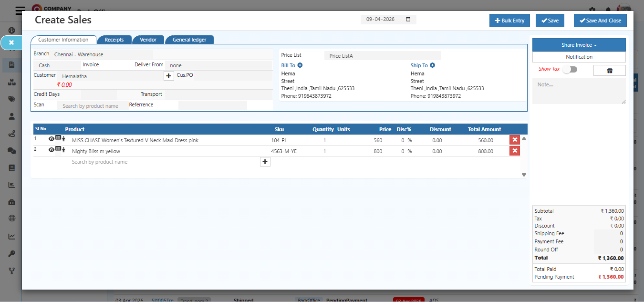The height and width of the screenshot is (302, 644).
Task: Click the chat bubbles icon in sidebar
Action: [x=11, y=150]
